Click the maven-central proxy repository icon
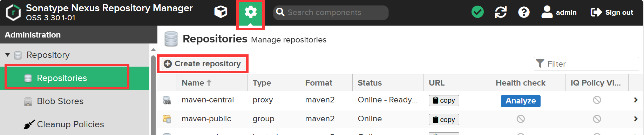This screenshot has height=135, width=644. [x=167, y=101]
